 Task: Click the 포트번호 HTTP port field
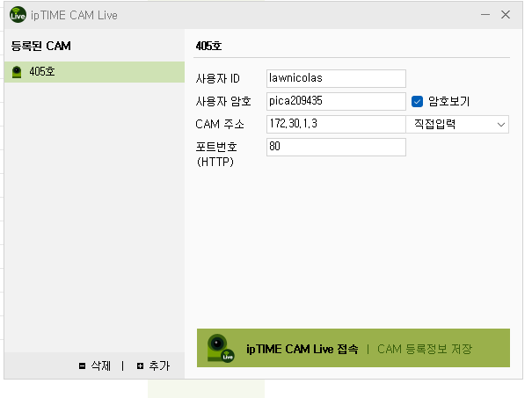336,147
